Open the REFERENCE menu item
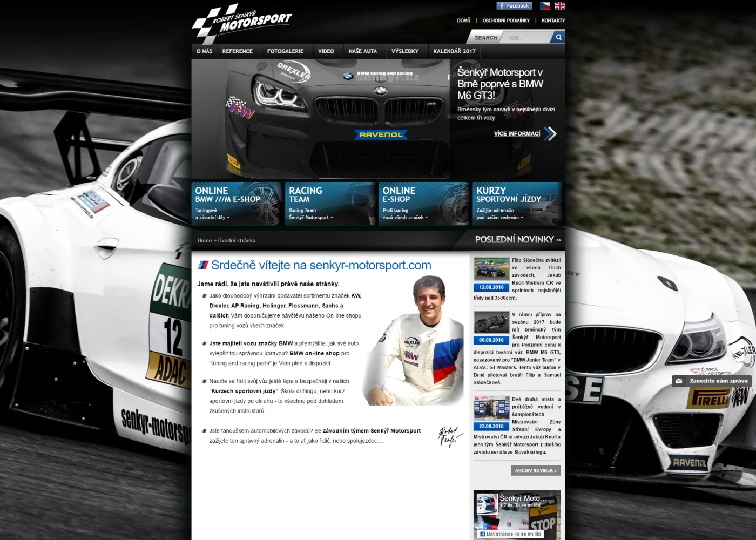 238,51
